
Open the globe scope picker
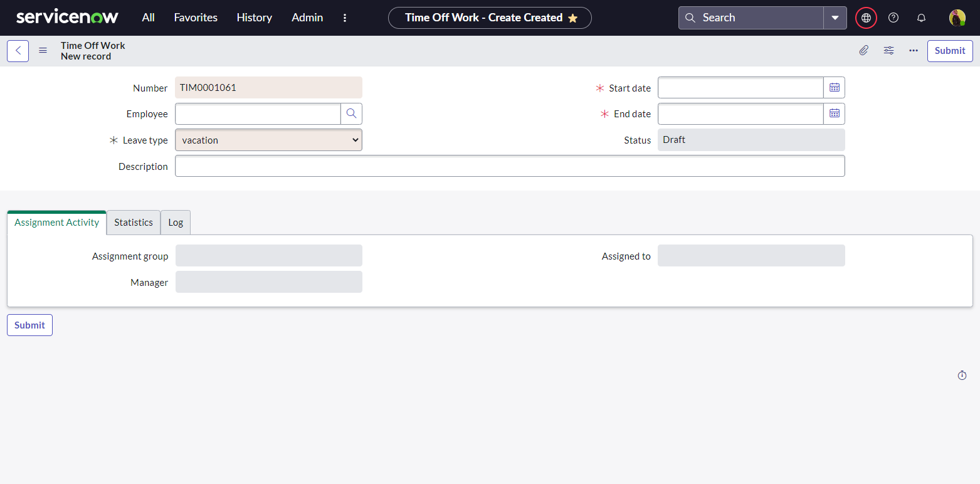(866, 18)
